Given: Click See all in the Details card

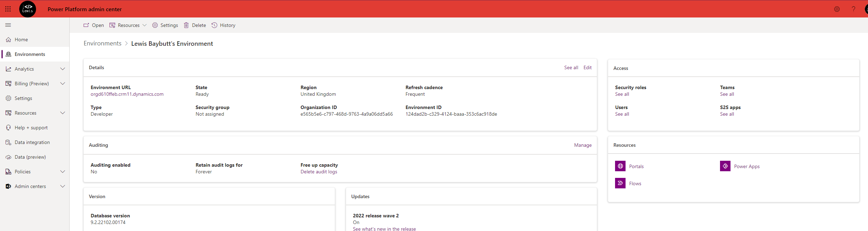Looking at the screenshot, I should point(571,68).
